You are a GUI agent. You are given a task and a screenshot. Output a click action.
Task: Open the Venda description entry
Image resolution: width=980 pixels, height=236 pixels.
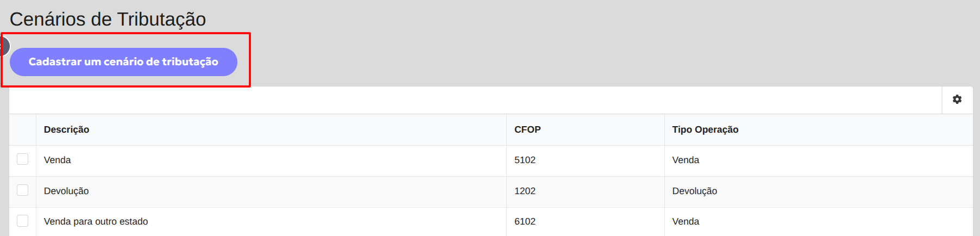click(57, 160)
